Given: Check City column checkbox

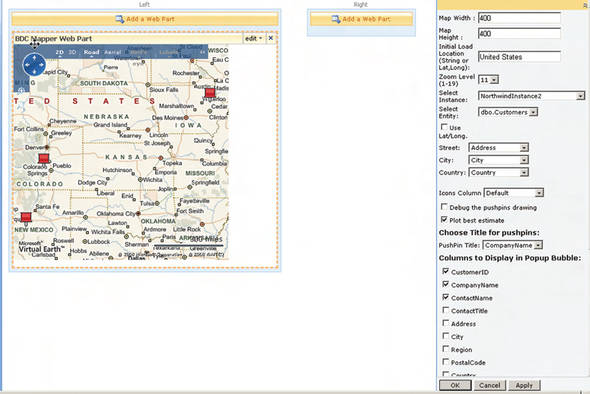Looking at the screenshot, I should point(446,336).
